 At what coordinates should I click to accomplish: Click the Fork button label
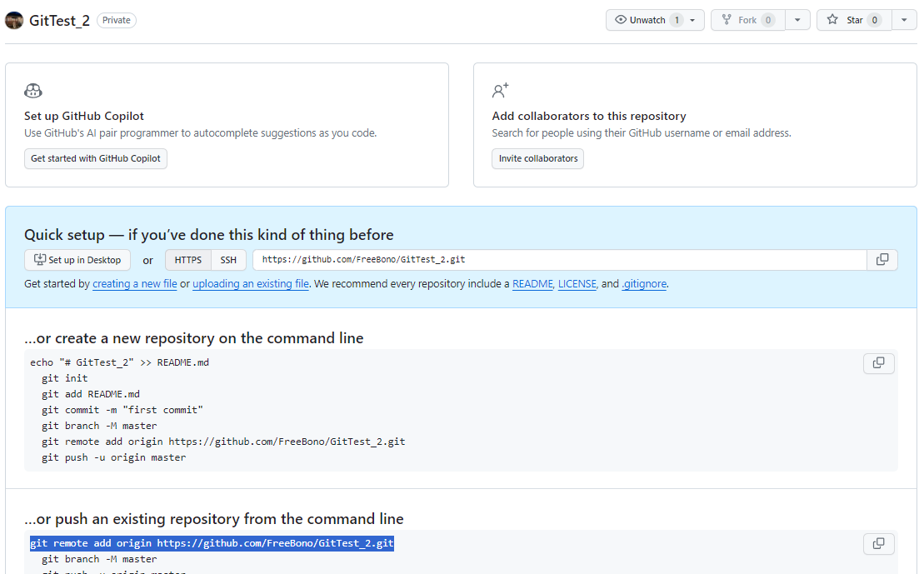point(747,20)
